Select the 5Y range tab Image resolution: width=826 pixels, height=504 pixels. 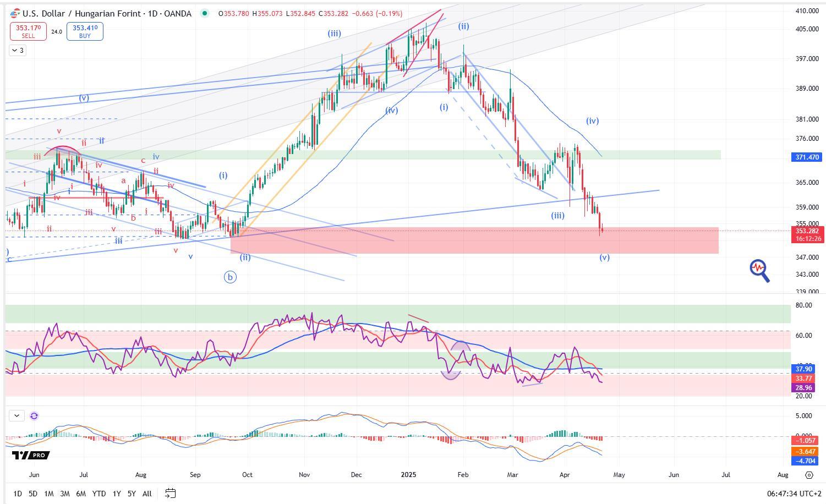tap(132, 494)
